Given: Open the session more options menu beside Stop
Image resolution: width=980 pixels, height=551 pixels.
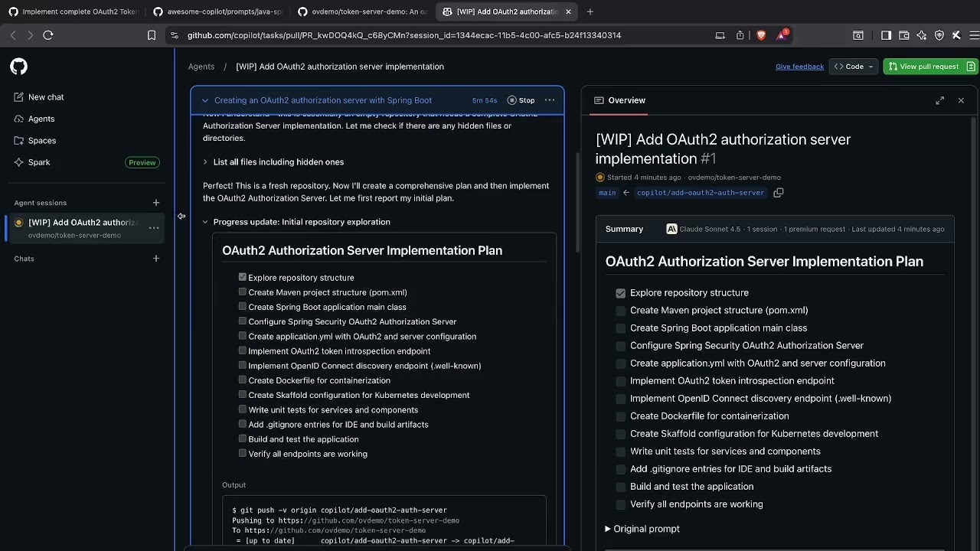Looking at the screenshot, I should [x=550, y=100].
